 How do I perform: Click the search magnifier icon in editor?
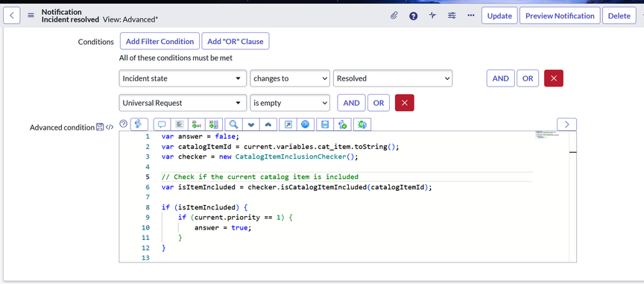[234, 124]
